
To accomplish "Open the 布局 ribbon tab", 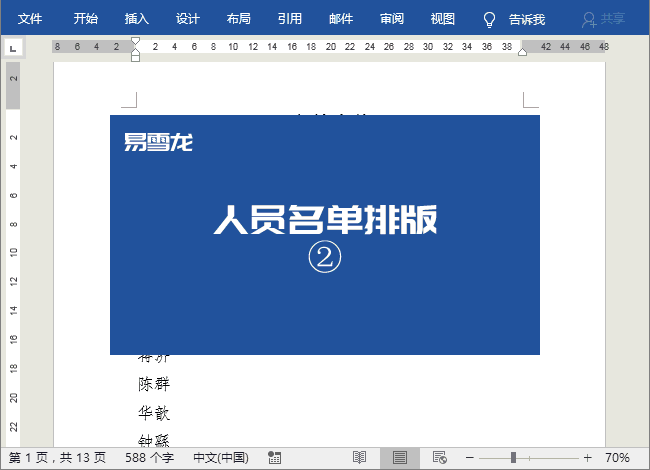I will click(238, 19).
